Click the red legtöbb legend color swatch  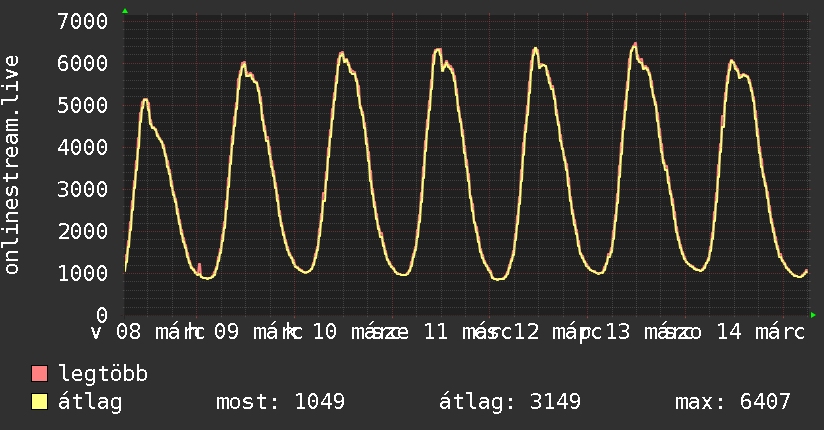pyautogui.click(x=40, y=375)
